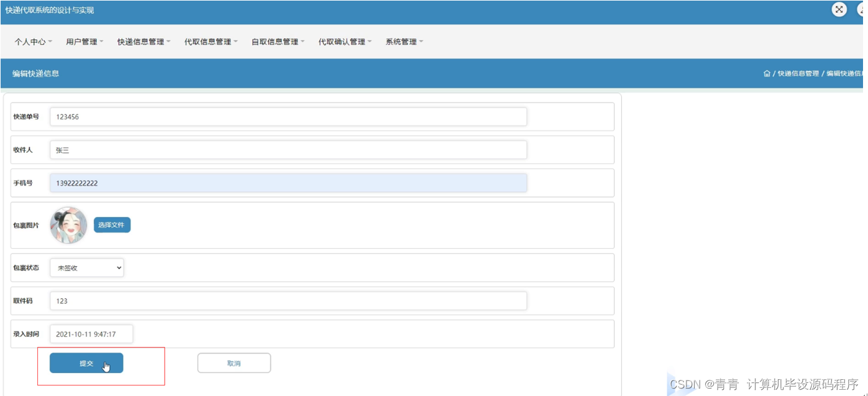
Task: Expand the 代取确认管理 dropdown
Action: click(344, 41)
